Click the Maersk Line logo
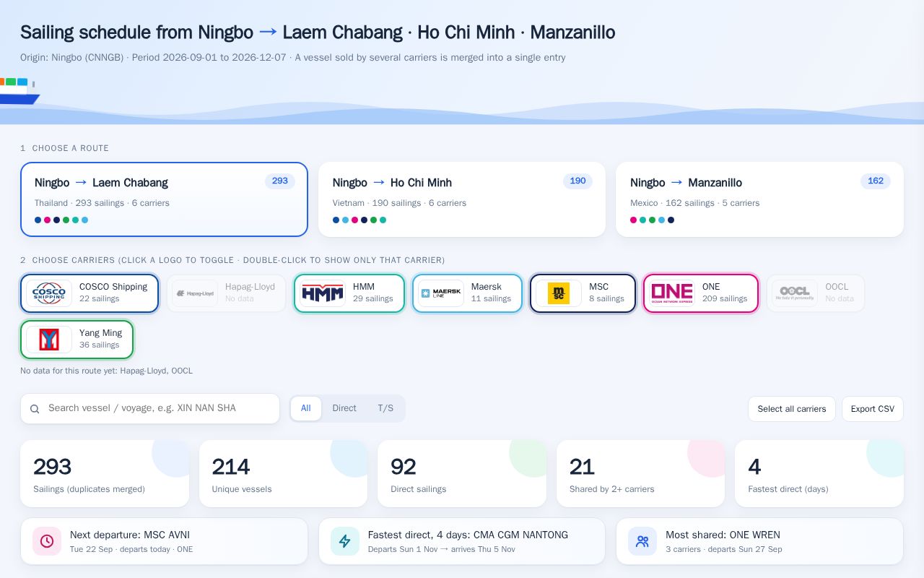The height and width of the screenshot is (578, 924). pos(441,293)
